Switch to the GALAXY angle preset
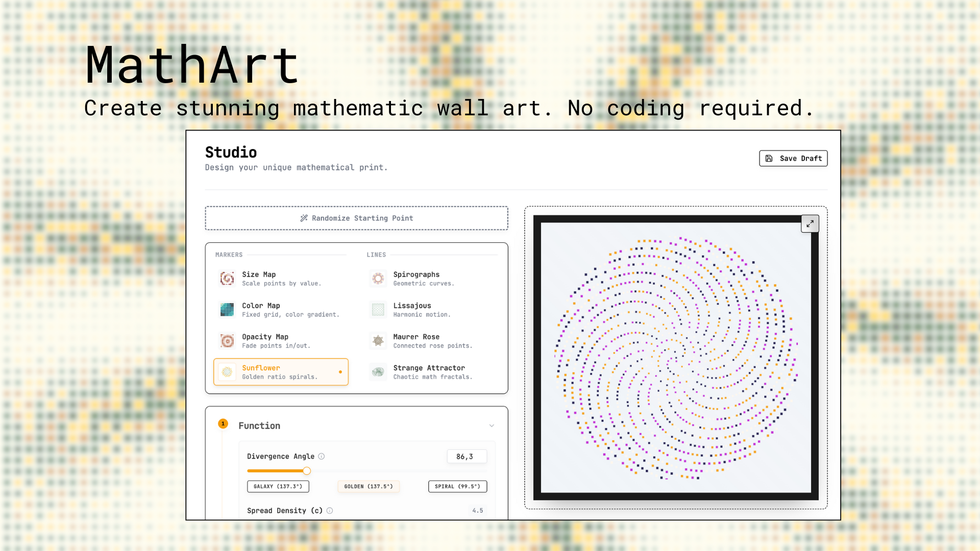The height and width of the screenshot is (551, 980). tap(278, 486)
